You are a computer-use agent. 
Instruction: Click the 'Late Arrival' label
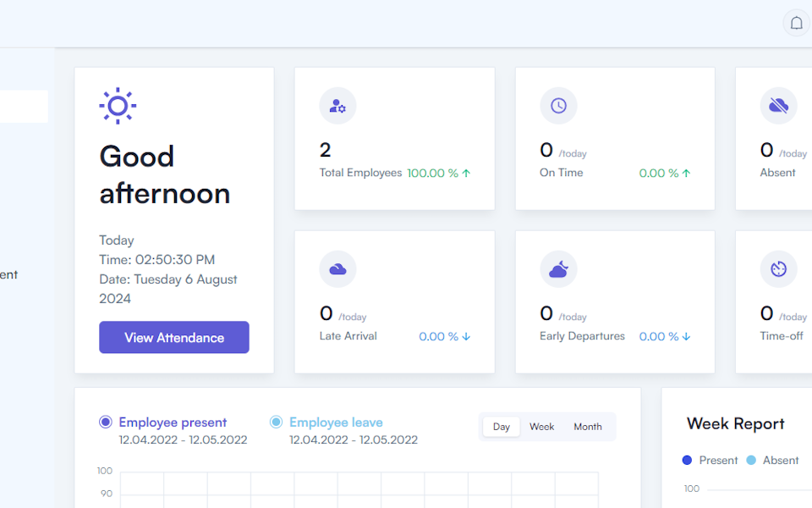(x=348, y=336)
